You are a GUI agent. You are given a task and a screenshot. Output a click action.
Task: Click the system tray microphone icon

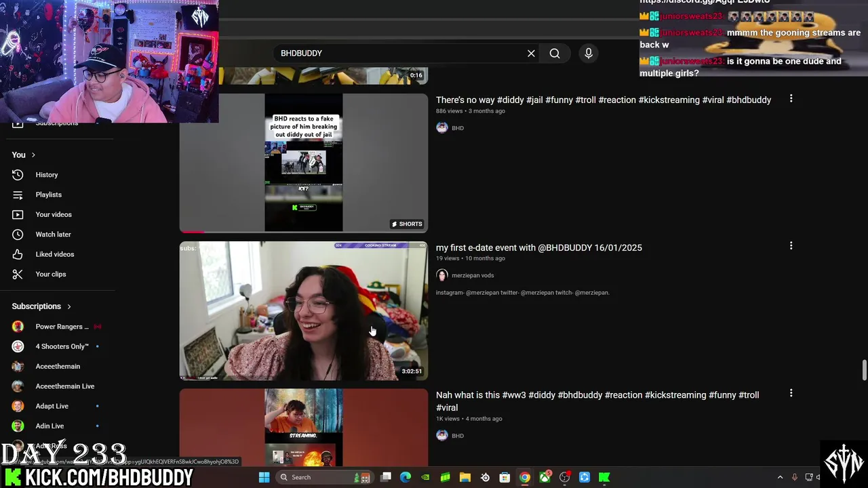tap(794, 477)
